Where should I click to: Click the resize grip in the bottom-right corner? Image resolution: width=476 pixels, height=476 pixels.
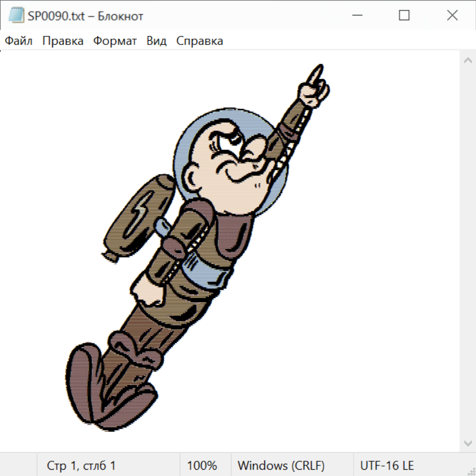click(x=471, y=471)
